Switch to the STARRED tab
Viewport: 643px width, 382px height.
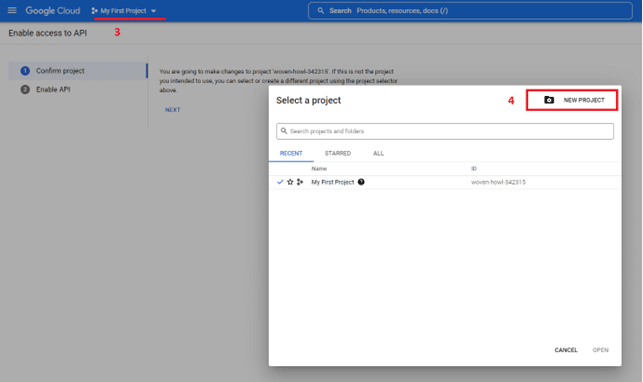click(x=338, y=153)
